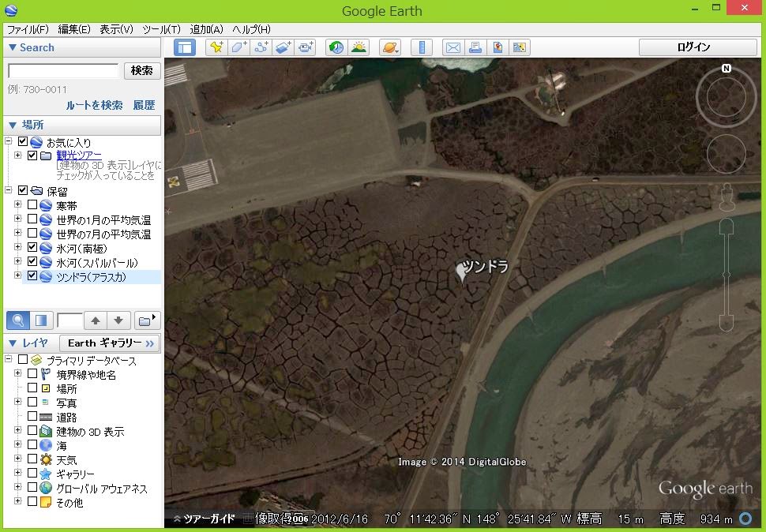Screen dimensions: 766x532
Task: Click the Street View pegman icon
Action: 727,197
